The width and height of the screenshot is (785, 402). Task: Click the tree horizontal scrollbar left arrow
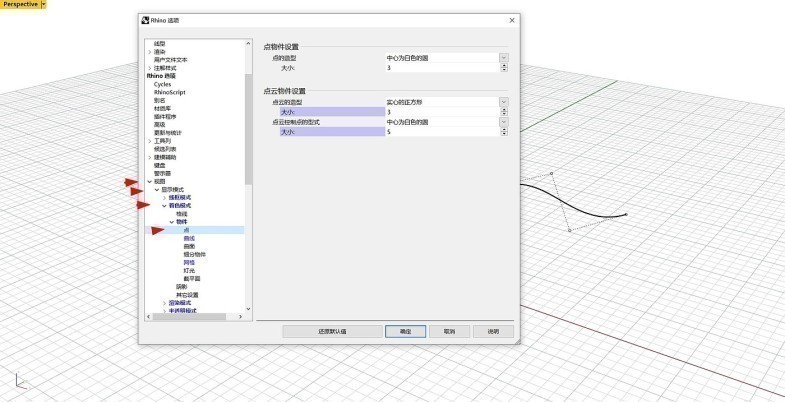(148, 317)
